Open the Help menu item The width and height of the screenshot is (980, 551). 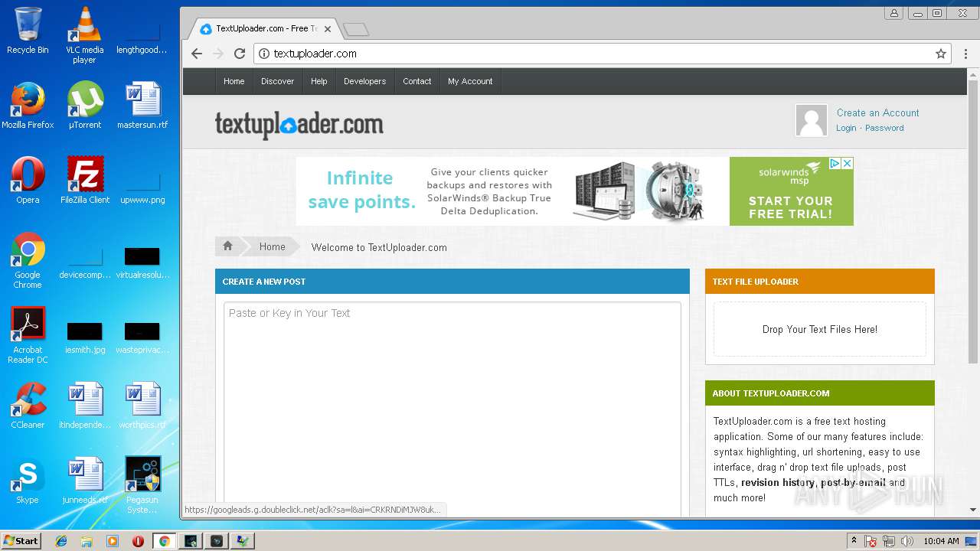click(x=319, y=81)
